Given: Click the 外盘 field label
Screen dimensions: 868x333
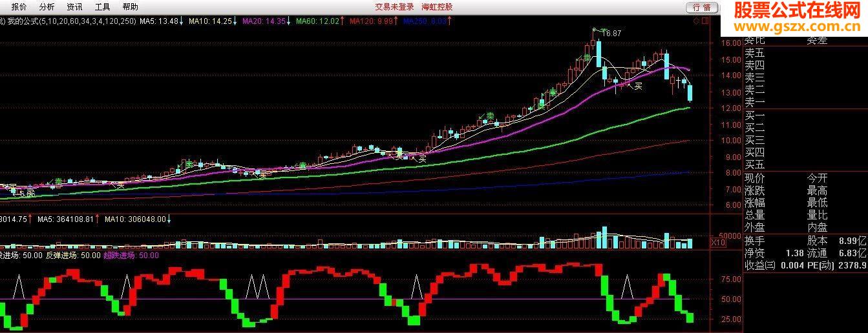Looking at the screenshot, I should (754, 228).
